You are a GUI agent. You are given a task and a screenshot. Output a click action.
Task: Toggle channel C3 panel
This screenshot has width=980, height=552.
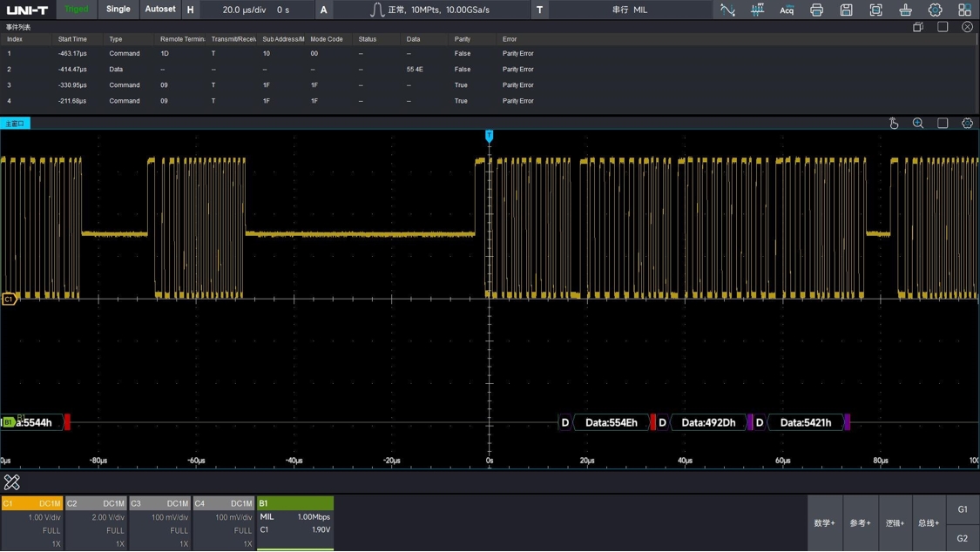[x=159, y=523]
